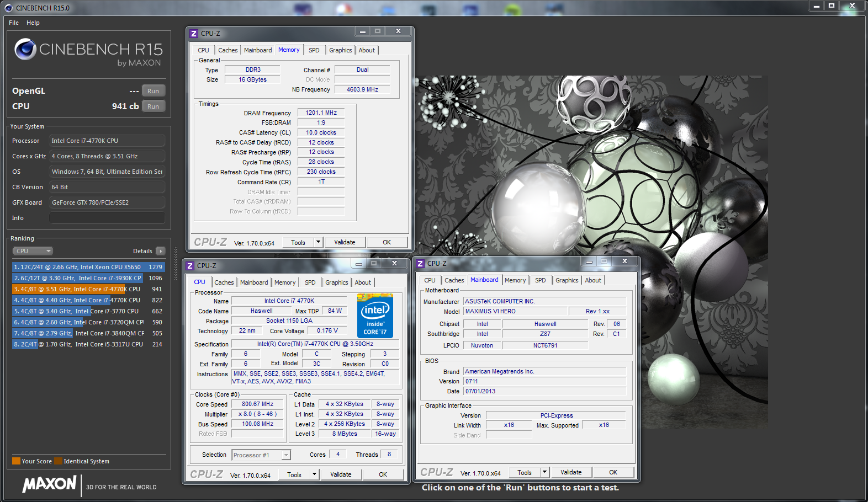Screen dimensions: 868x502
Task: Switch to CPU tab in Mainboard CPU-Z window
Action: pyautogui.click(x=430, y=280)
